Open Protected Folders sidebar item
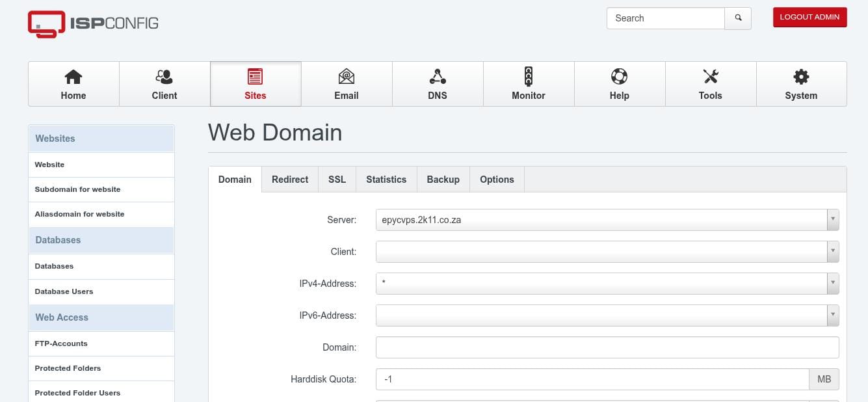Screen dimensions: 868x402 coord(101,368)
